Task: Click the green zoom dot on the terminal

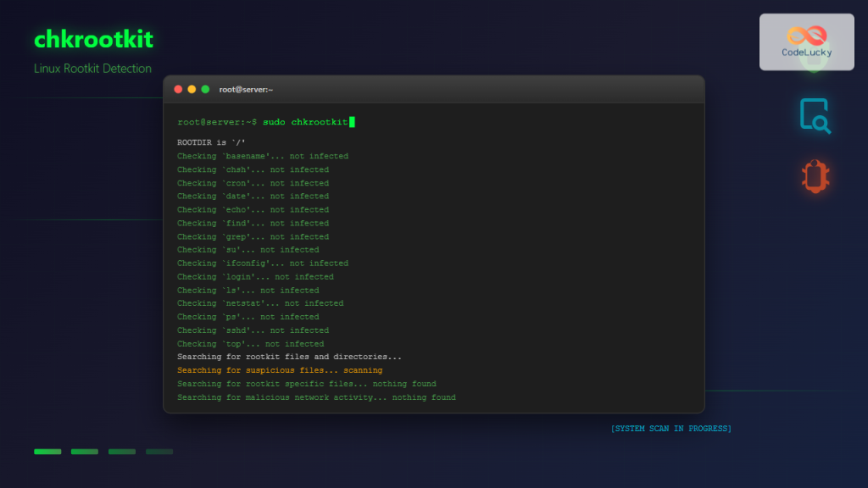Action: pyautogui.click(x=205, y=88)
